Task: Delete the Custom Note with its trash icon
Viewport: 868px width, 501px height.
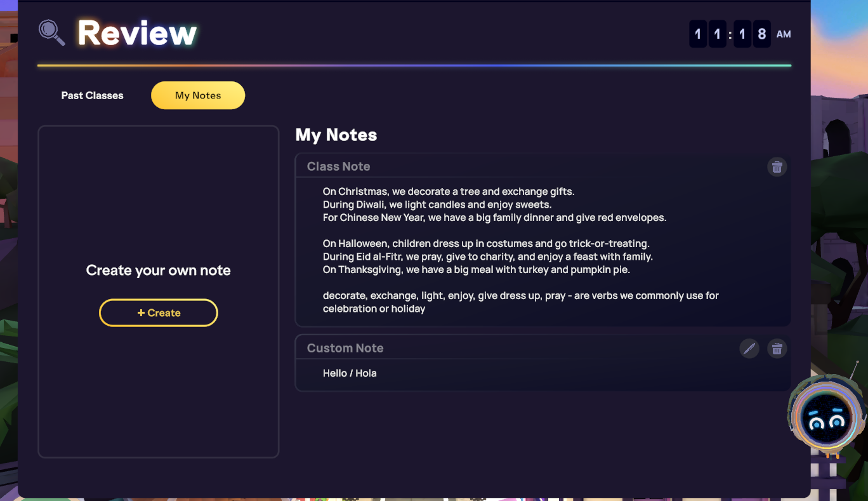Action: click(777, 349)
